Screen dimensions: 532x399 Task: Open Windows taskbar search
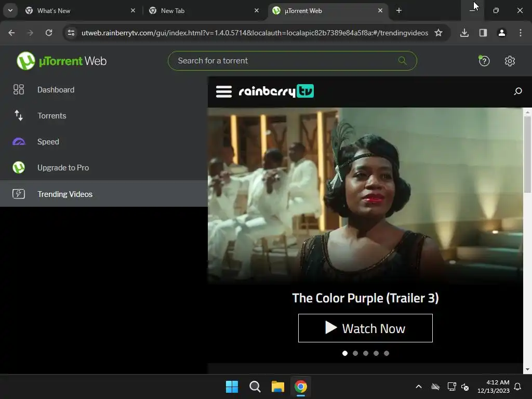[x=255, y=387]
